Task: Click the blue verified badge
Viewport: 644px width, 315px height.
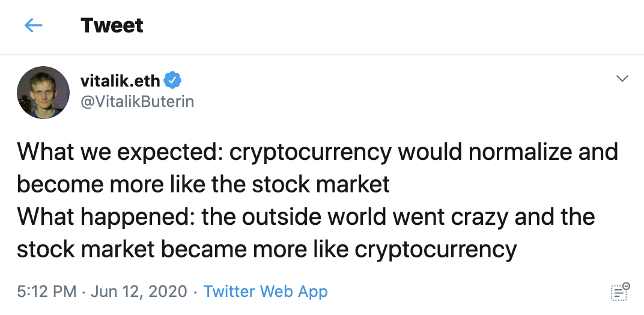Action: [x=174, y=80]
